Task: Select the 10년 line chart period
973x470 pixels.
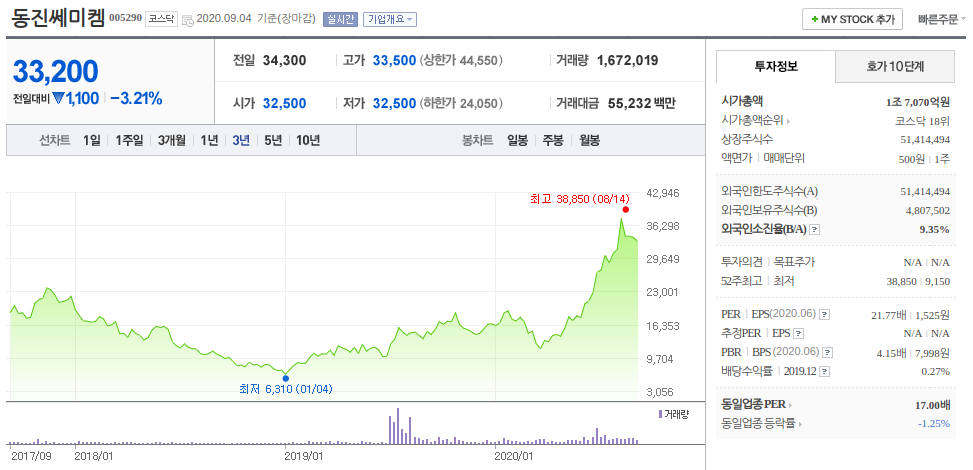Action: click(x=308, y=140)
